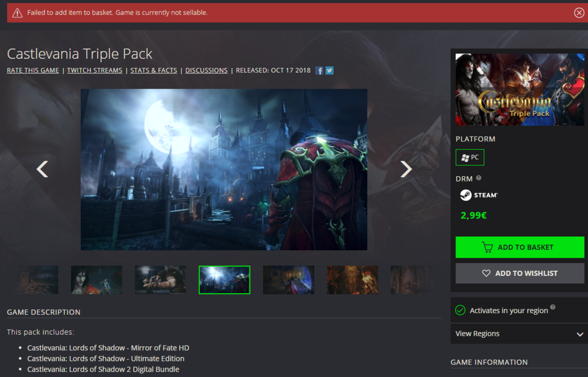Click 'Activates in your region' text

tap(509, 311)
